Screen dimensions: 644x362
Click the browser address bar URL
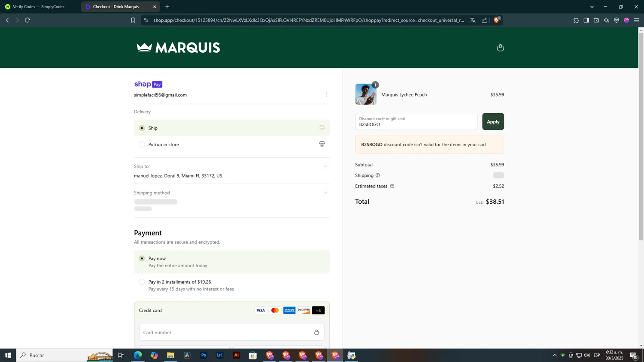[x=309, y=20]
